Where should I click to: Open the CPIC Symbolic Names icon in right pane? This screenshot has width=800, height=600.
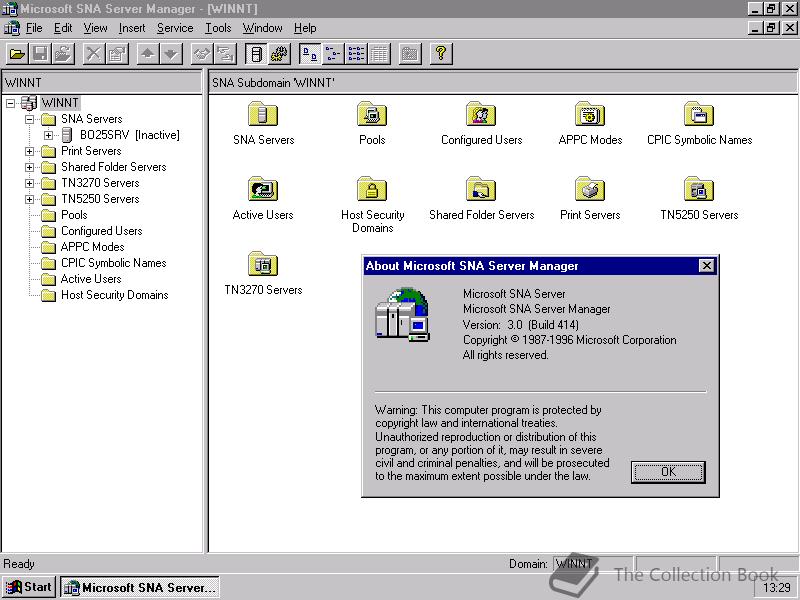(x=699, y=114)
